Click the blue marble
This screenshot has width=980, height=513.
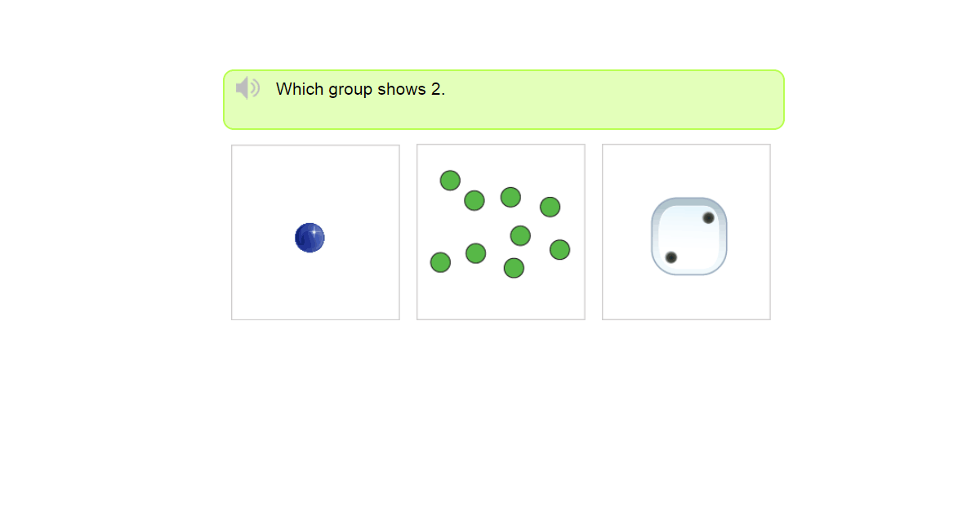310,238
